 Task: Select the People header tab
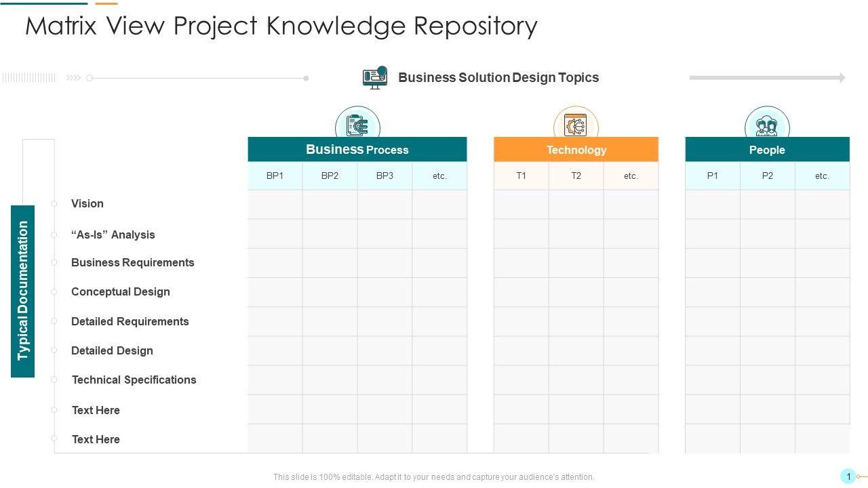767,150
